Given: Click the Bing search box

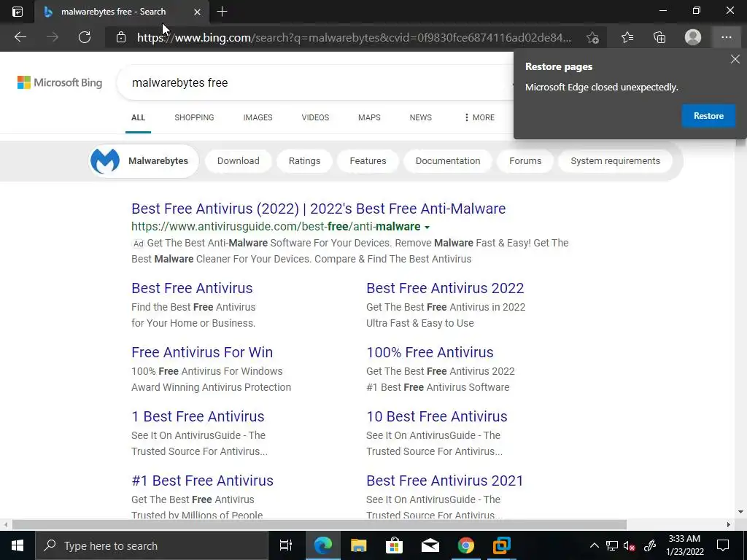Looking at the screenshot, I should (314, 82).
